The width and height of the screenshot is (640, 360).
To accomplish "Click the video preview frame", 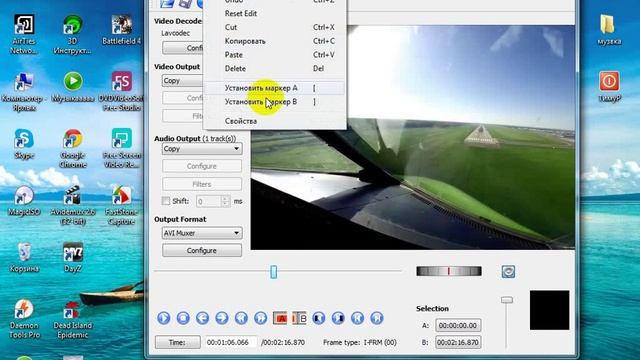I will (x=413, y=138).
